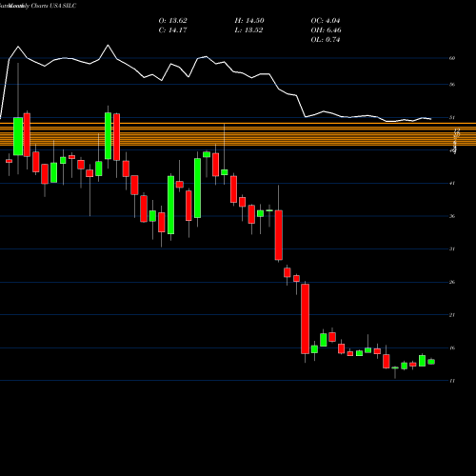
Task: Click the price axis label "16"
Action: click(452, 347)
